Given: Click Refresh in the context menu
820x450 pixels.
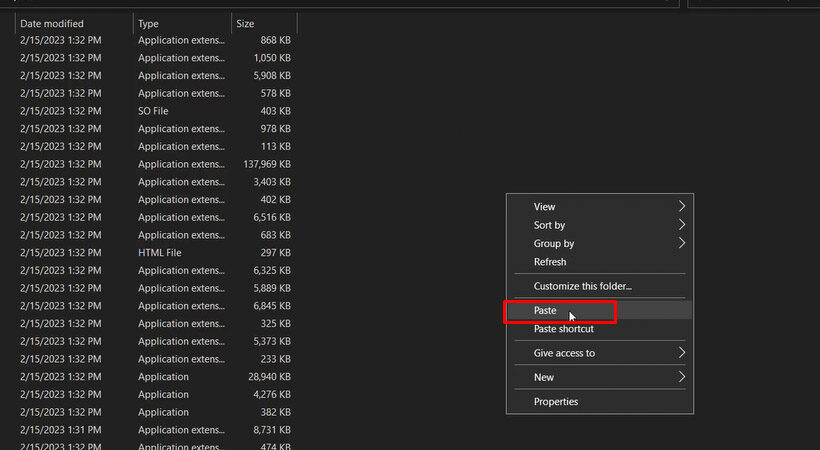Looking at the screenshot, I should (x=550, y=262).
